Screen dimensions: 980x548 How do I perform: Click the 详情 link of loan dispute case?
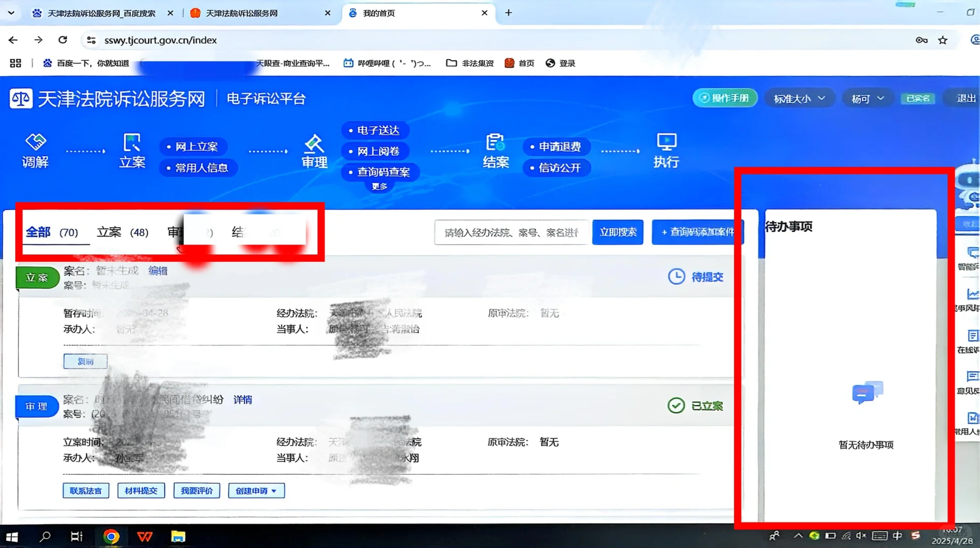click(x=243, y=400)
